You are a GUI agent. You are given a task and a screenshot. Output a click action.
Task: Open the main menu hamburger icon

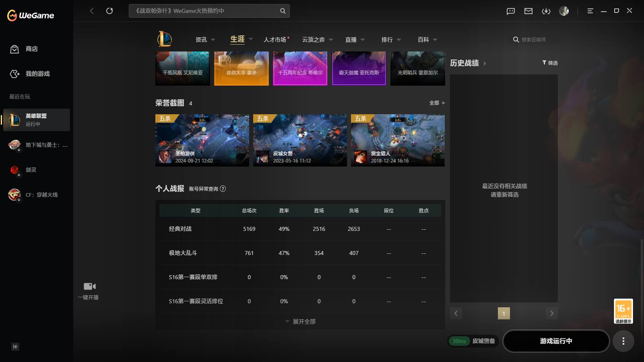tap(590, 11)
